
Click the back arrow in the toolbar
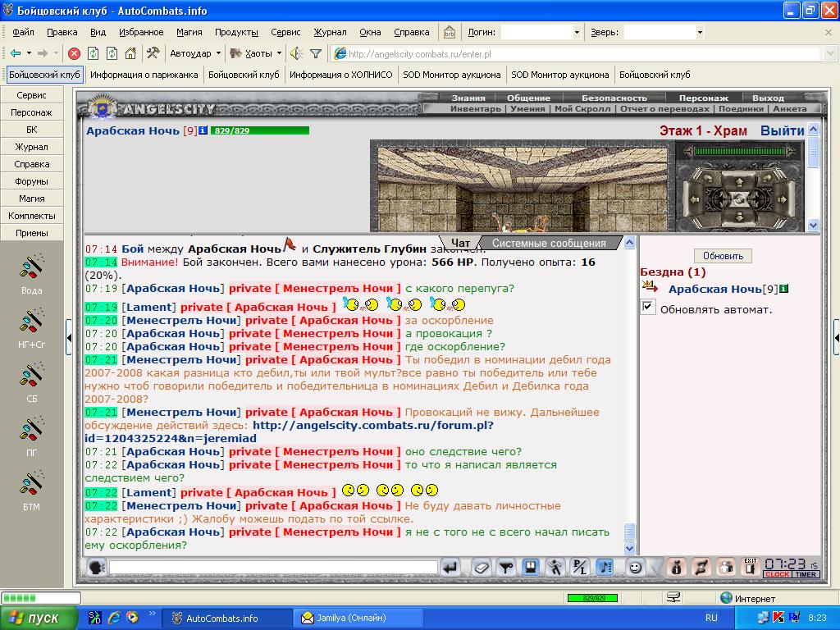[x=16, y=53]
